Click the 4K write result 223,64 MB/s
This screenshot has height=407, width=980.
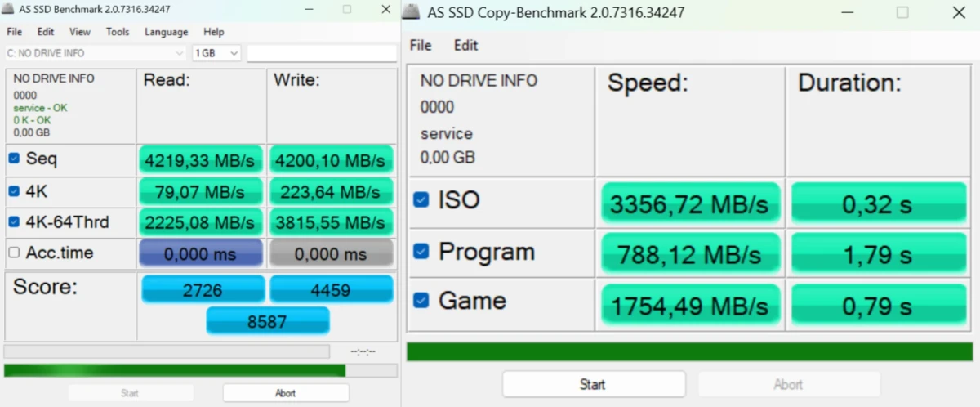pos(332,192)
